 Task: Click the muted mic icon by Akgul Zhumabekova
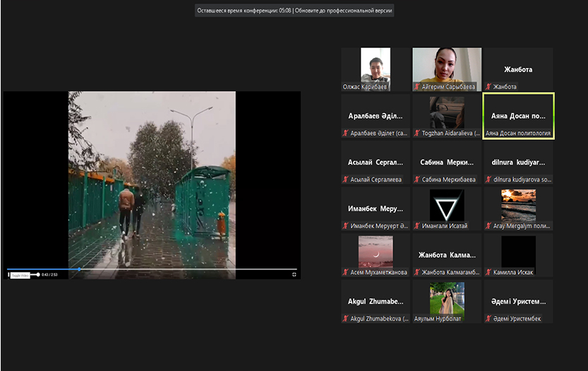(346, 319)
